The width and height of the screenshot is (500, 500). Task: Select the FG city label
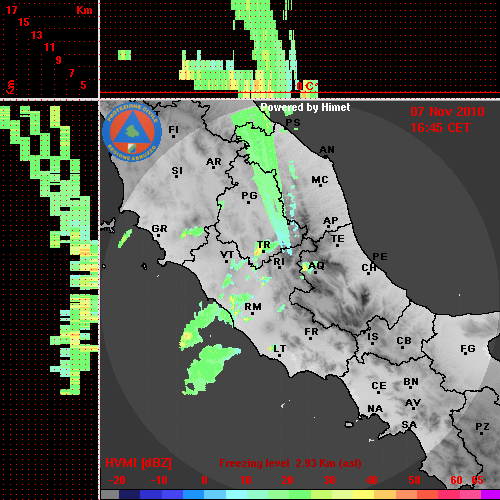[468, 348]
